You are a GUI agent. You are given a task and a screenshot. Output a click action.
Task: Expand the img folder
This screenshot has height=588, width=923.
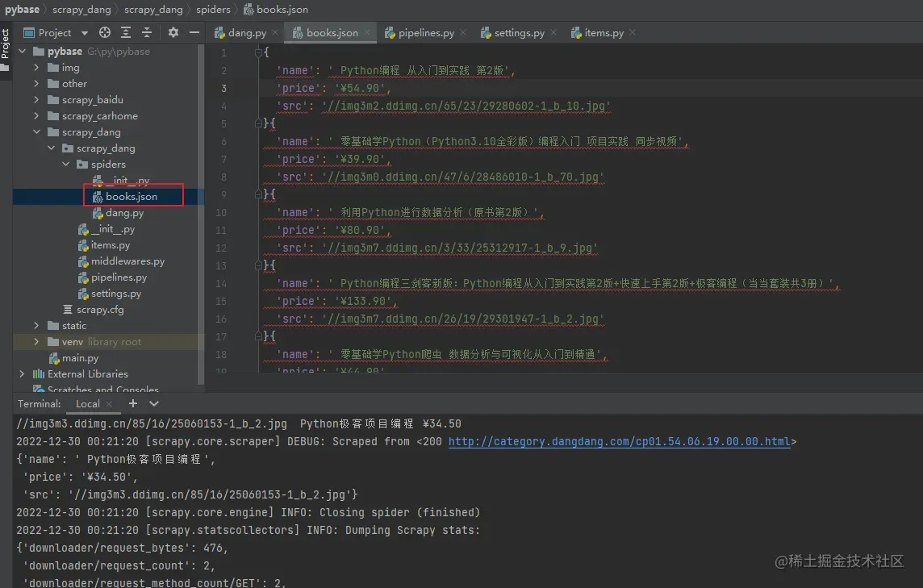(x=36, y=68)
